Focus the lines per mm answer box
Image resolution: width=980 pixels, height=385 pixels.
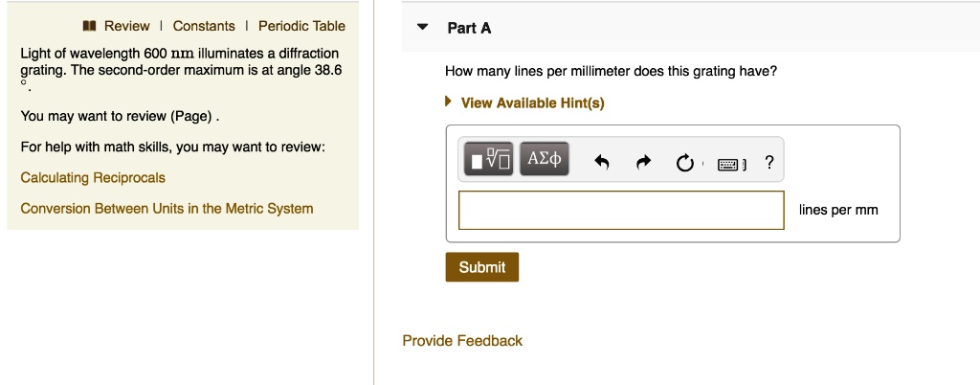pyautogui.click(x=621, y=210)
